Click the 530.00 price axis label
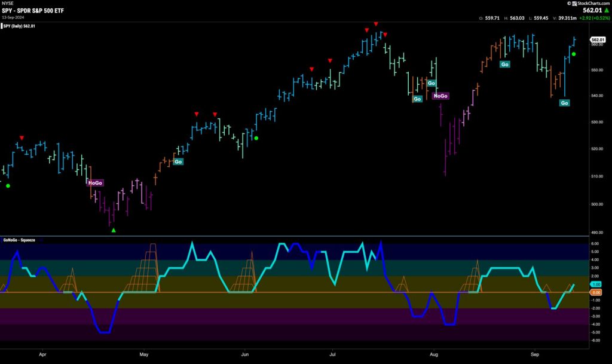This screenshot has width=612, height=364. [597, 122]
